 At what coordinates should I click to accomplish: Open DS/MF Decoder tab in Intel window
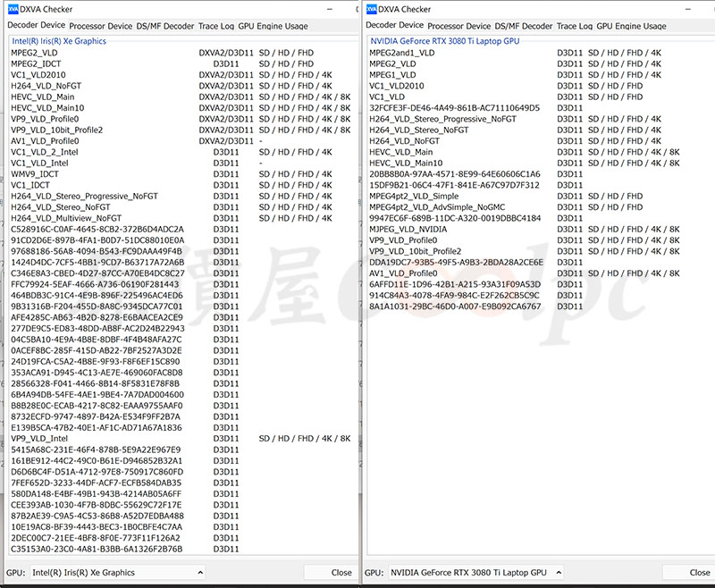(x=165, y=26)
